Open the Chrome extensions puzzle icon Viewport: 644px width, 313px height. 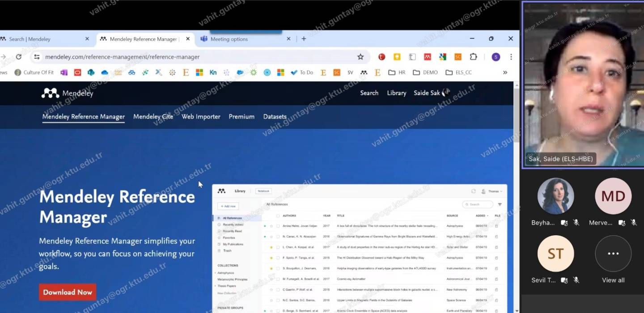(x=473, y=57)
